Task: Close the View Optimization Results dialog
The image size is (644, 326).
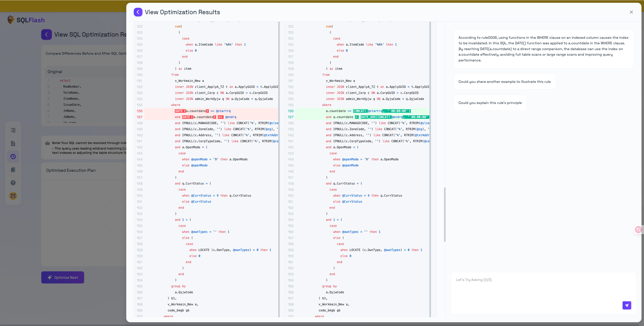Action: 631,12
